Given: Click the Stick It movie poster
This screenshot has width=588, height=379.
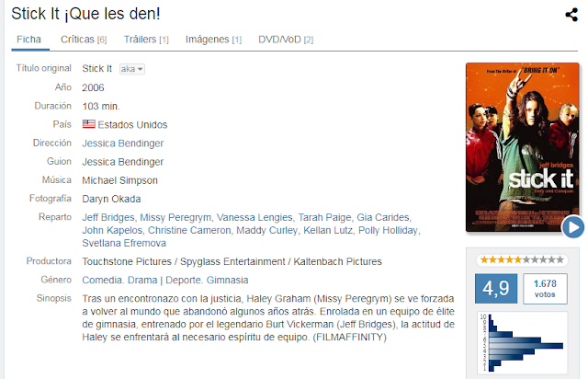Looking at the screenshot, I should 523,147.
